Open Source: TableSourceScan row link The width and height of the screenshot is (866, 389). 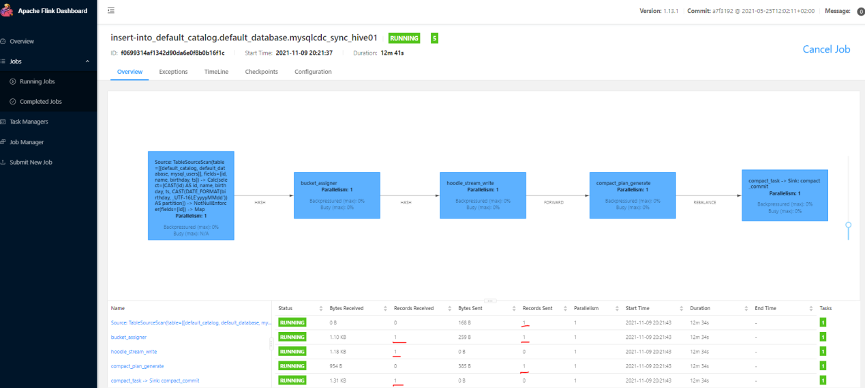click(191, 322)
